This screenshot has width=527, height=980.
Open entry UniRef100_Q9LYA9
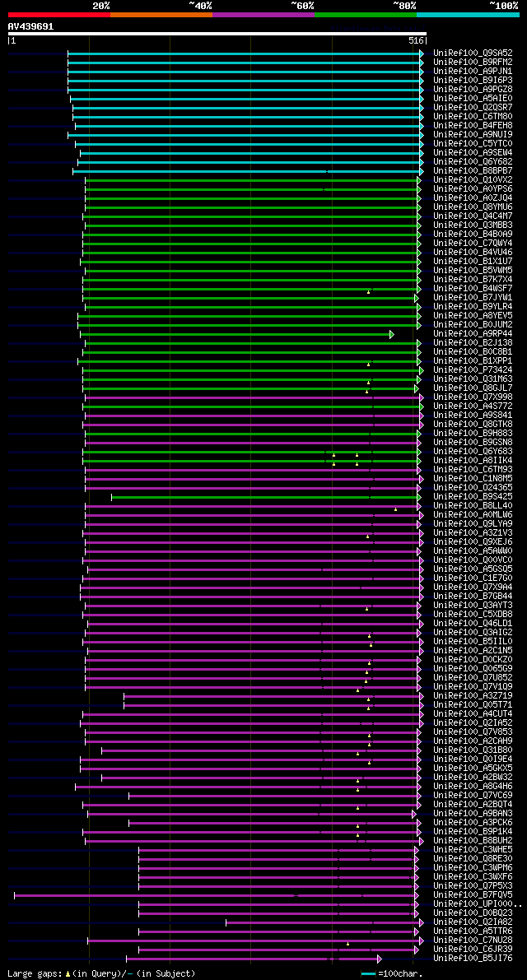point(473,524)
